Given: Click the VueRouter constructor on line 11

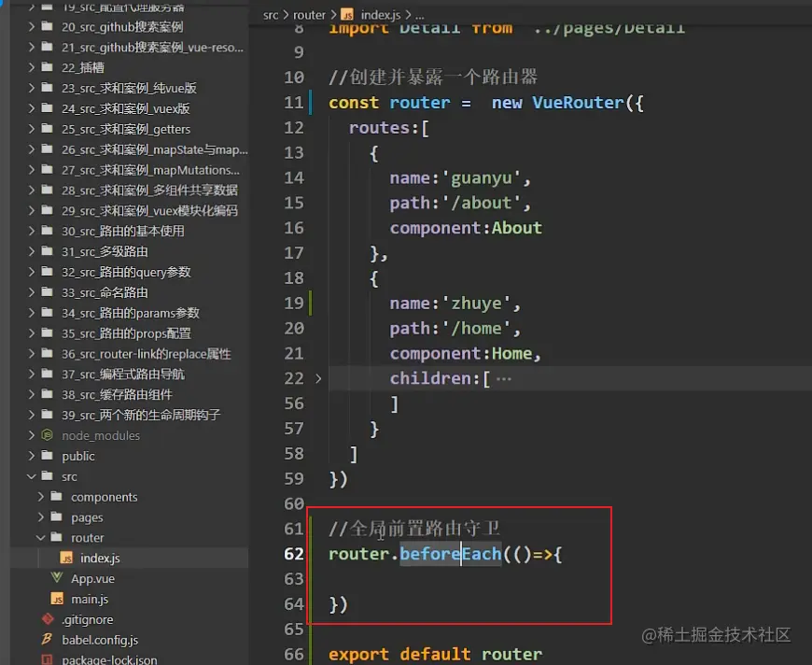Looking at the screenshot, I should pos(578,103).
